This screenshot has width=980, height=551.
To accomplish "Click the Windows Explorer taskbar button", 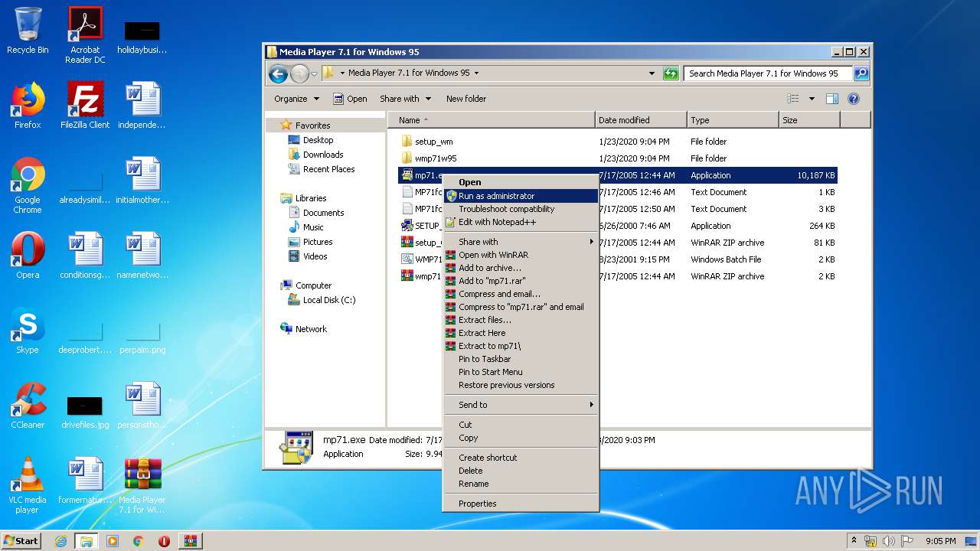I will [87, 541].
